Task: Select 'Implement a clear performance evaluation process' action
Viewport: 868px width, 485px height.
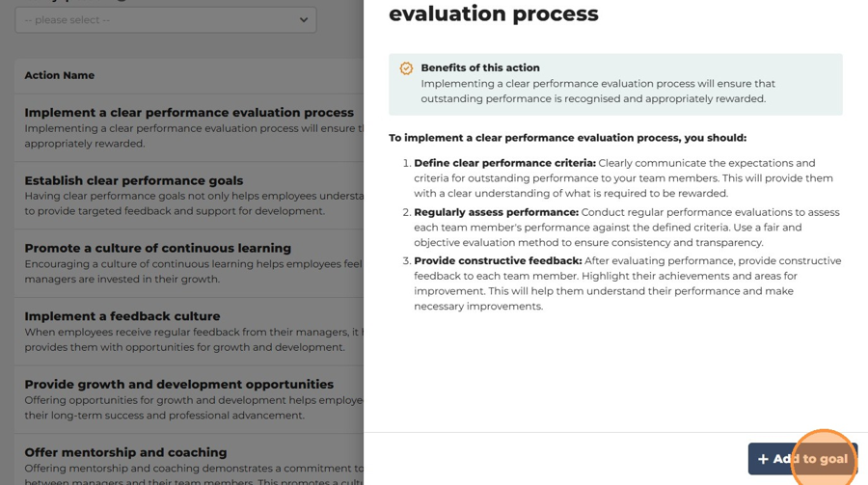Action: (x=189, y=113)
